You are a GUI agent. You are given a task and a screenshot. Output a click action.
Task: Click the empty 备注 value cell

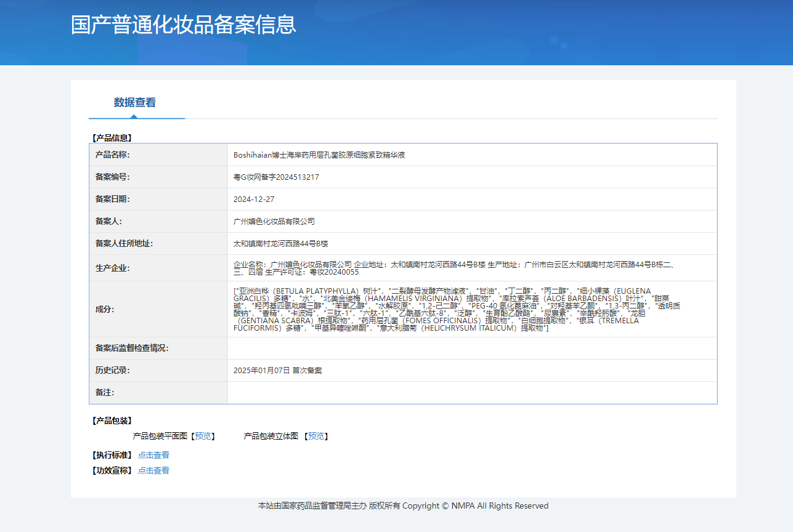coord(471,393)
